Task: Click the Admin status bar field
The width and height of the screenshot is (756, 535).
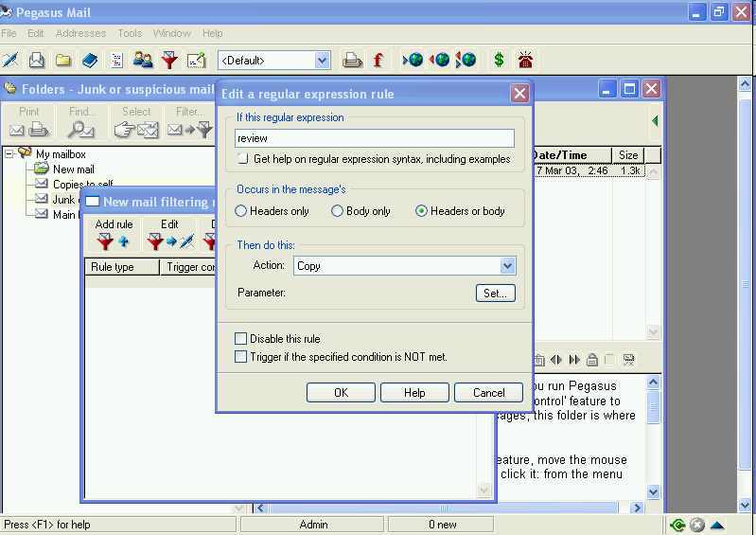Action: click(x=312, y=525)
